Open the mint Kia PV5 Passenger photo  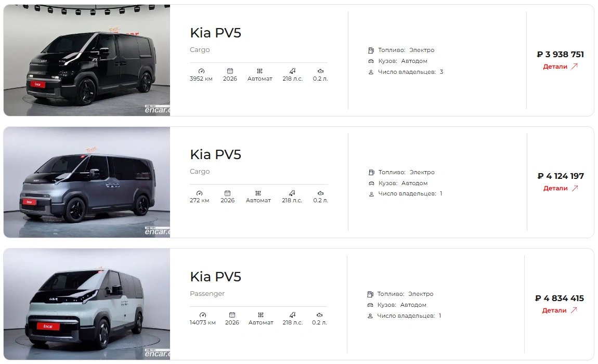click(x=87, y=304)
